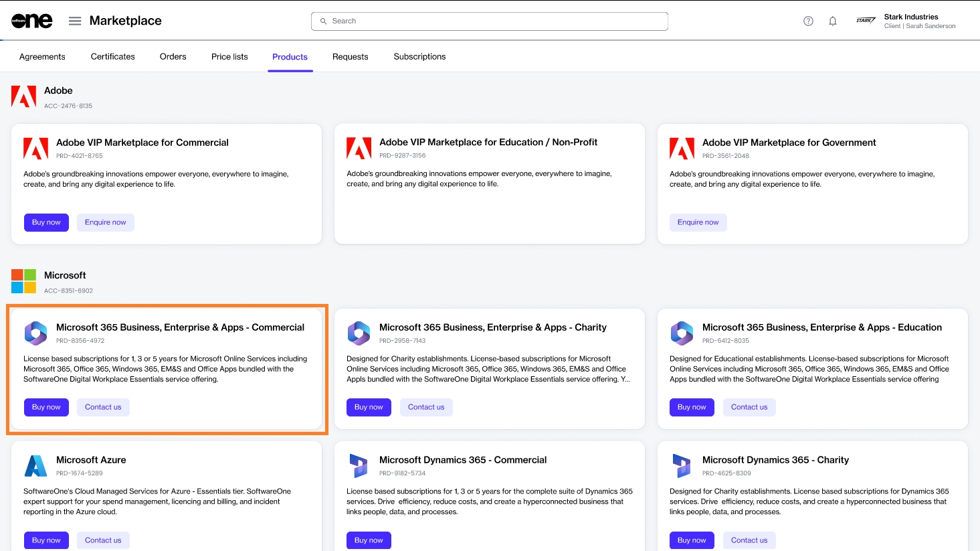Click the Microsoft Dynamics 365 Commercial icon

[x=359, y=465]
